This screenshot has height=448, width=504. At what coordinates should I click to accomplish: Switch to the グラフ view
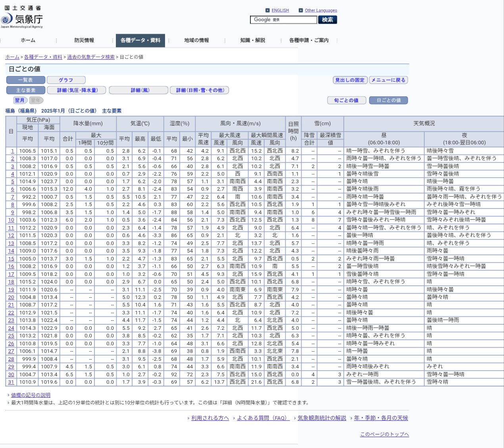tap(66, 80)
